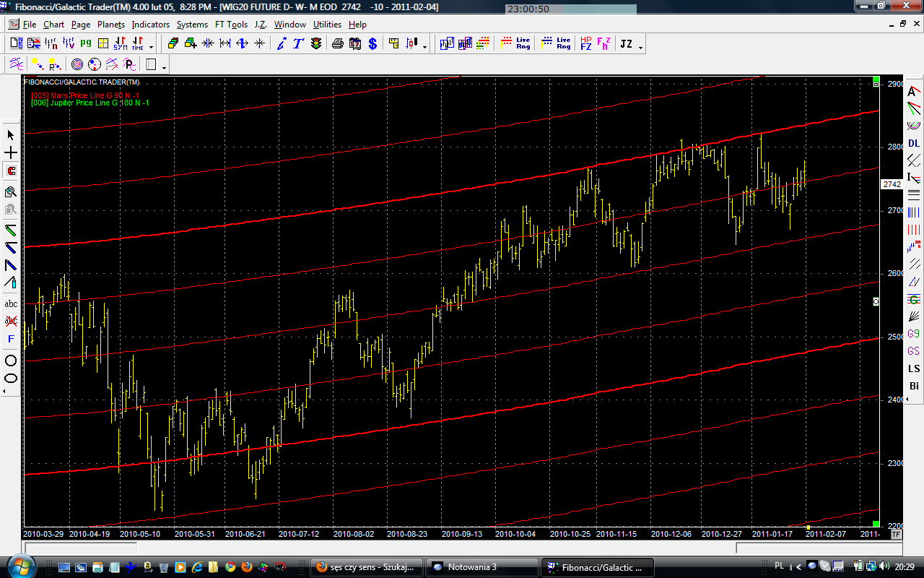Open the Indicators menu

coord(150,25)
